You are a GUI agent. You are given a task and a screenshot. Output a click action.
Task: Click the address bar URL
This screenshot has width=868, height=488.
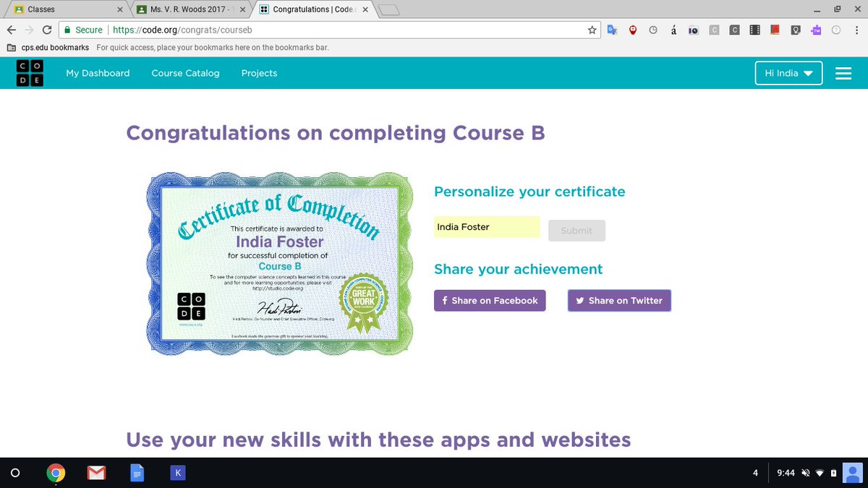(x=182, y=30)
